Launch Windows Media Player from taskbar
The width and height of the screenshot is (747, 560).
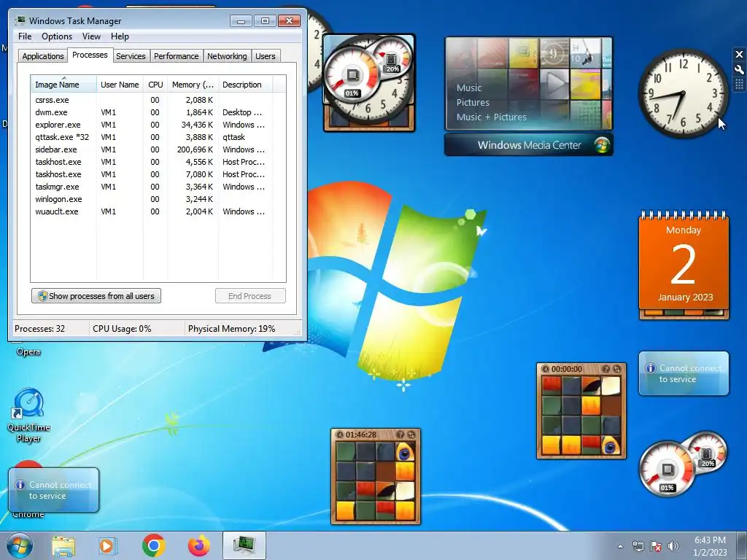coord(108,546)
